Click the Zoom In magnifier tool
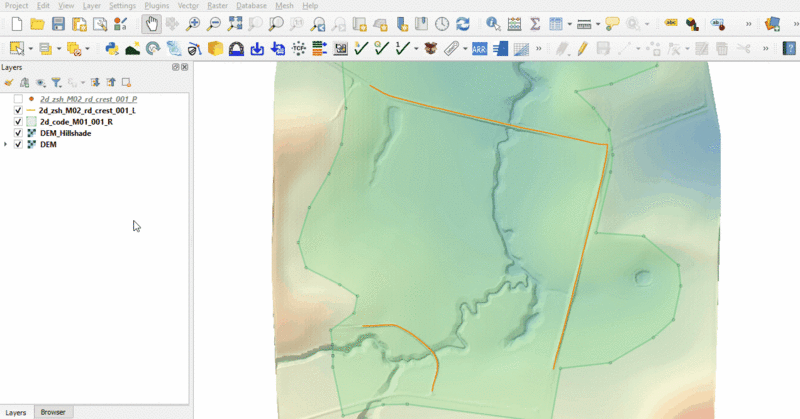 [x=193, y=23]
